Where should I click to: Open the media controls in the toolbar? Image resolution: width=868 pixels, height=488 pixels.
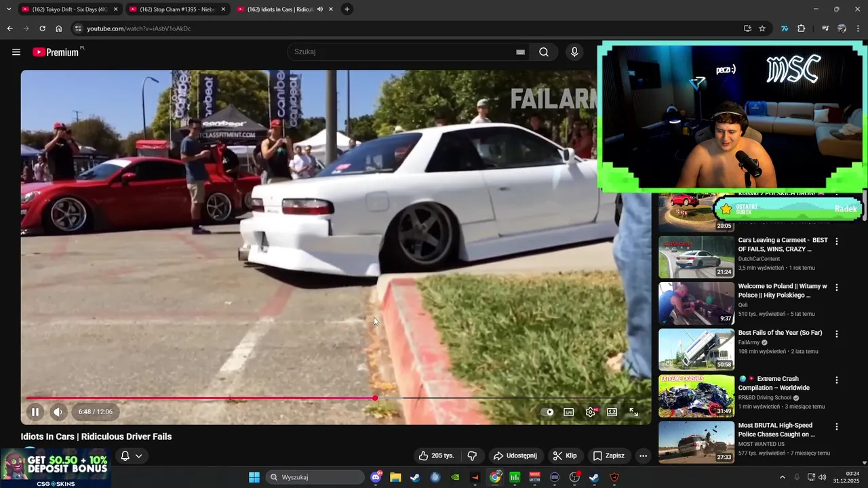click(825, 28)
